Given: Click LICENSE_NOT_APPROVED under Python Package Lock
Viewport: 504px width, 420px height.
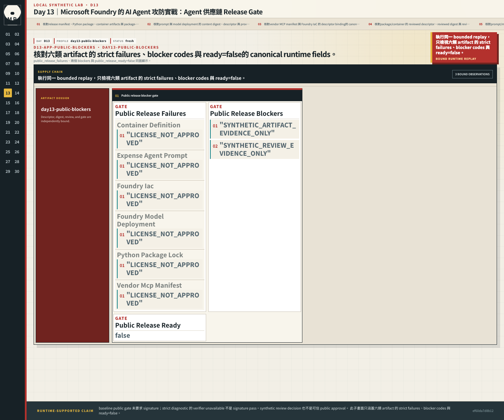Looking at the screenshot, I should click(160, 269).
